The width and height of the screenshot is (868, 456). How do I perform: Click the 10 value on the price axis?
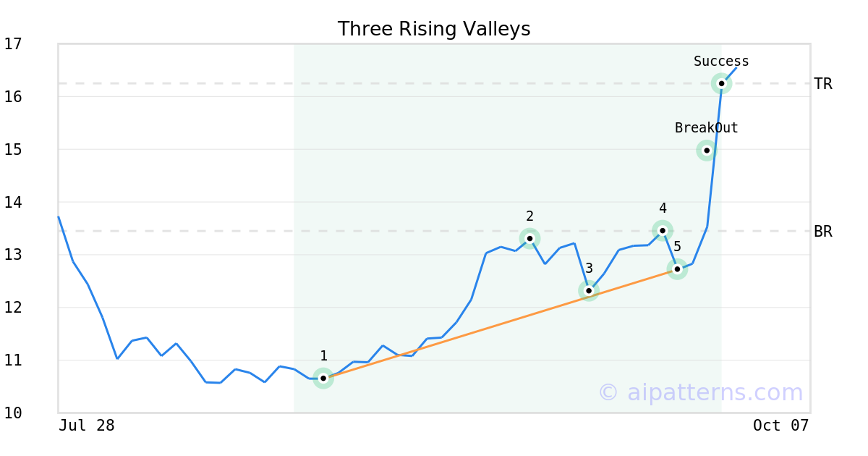click(x=13, y=413)
